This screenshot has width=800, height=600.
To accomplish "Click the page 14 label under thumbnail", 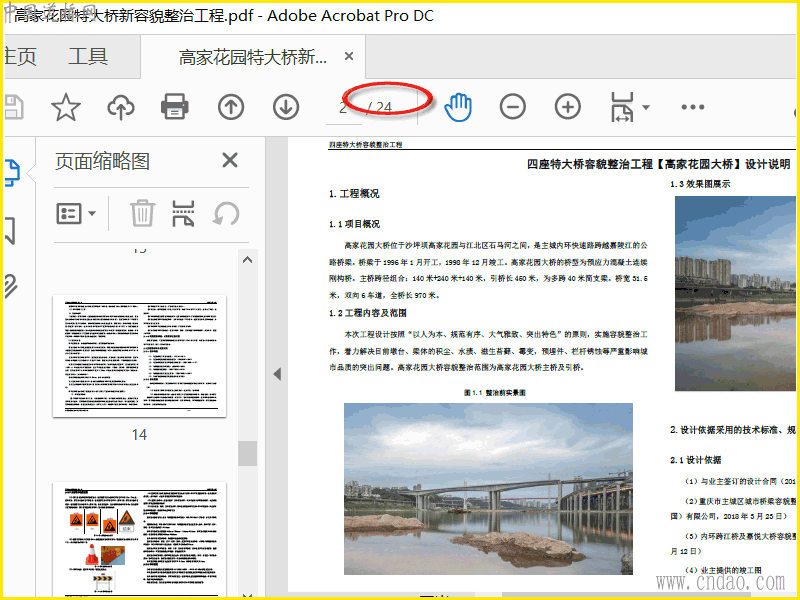I will click(139, 435).
